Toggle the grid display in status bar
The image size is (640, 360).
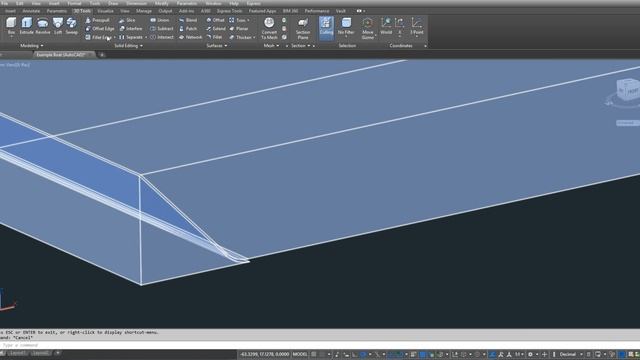point(313,354)
